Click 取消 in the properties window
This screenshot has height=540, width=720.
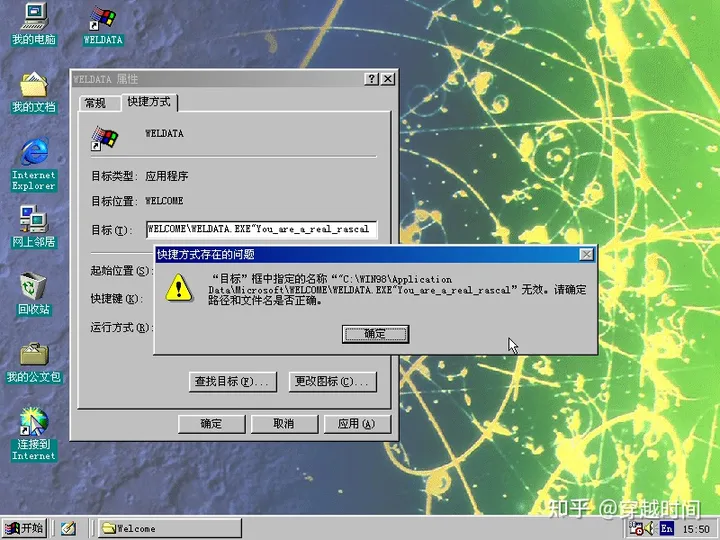coord(284,424)
